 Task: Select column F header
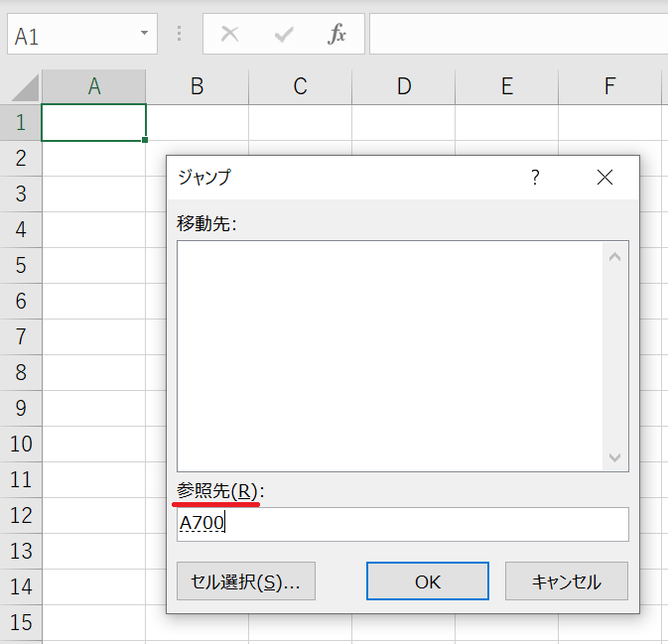click(x=609, y=87)
